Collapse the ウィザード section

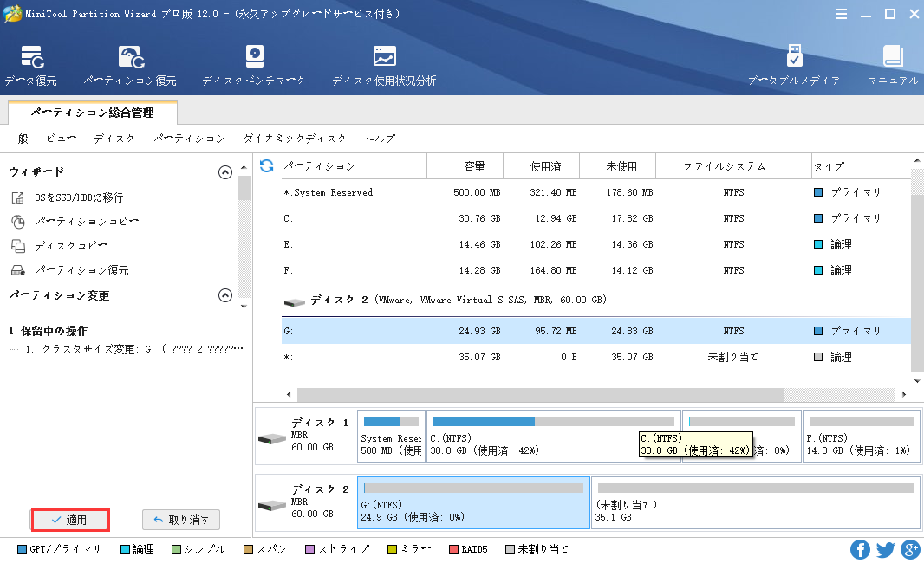tap(225, 172)
